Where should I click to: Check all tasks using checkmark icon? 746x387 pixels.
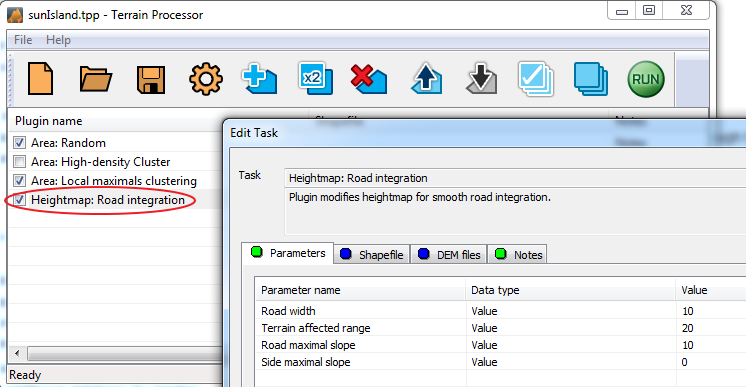tap(536, 79)
